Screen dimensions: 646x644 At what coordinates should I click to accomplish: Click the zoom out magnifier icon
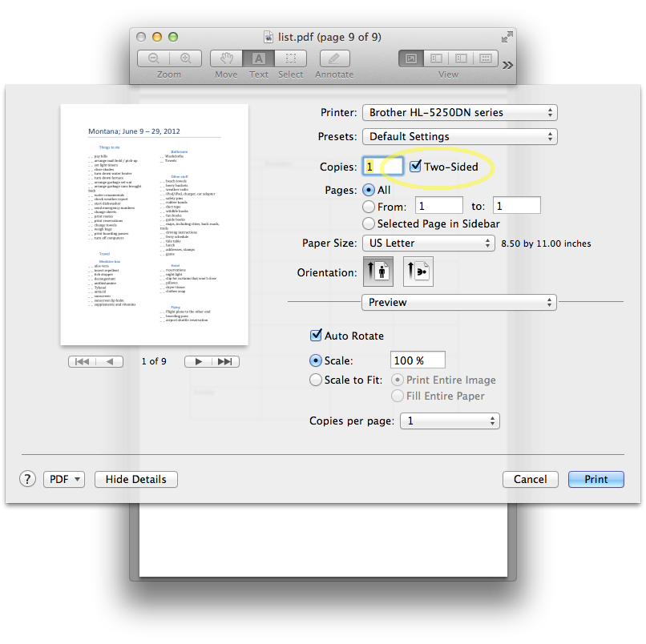pyautogui.click(x=153, y=58)
